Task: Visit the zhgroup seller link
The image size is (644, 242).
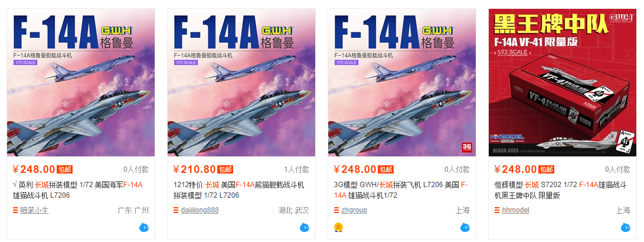Action: click(x=354, y=210)
